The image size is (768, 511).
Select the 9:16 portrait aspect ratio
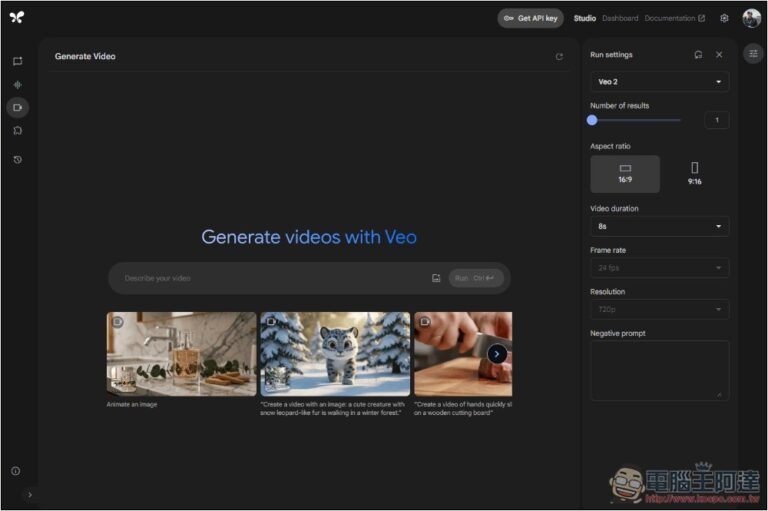point(694,173)
